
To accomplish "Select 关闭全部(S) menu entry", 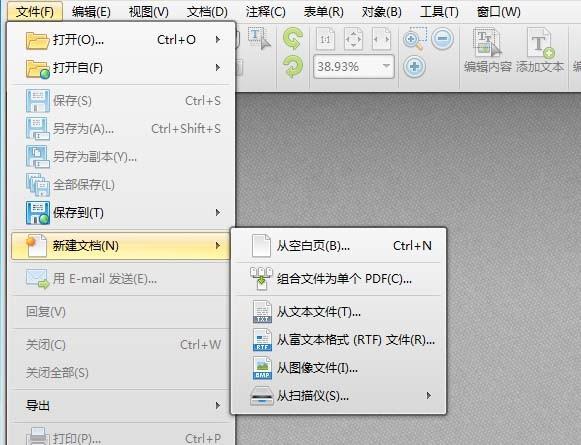I will 121,372.
